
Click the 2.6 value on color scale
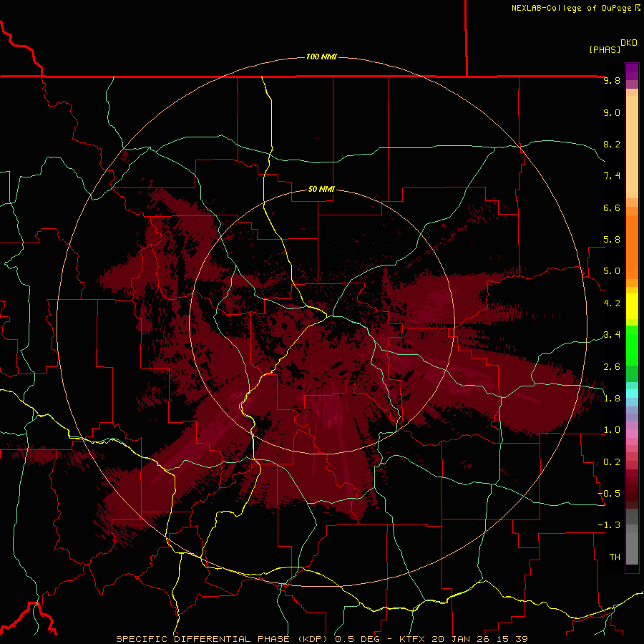[x=612, y=367]
